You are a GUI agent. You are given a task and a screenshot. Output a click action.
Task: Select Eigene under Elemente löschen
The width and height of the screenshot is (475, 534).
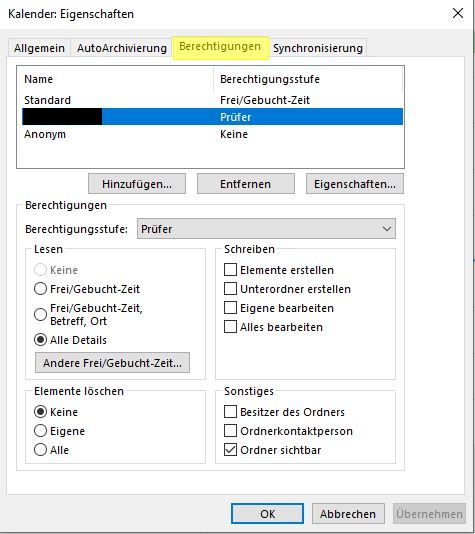click(x=41, y=431)
